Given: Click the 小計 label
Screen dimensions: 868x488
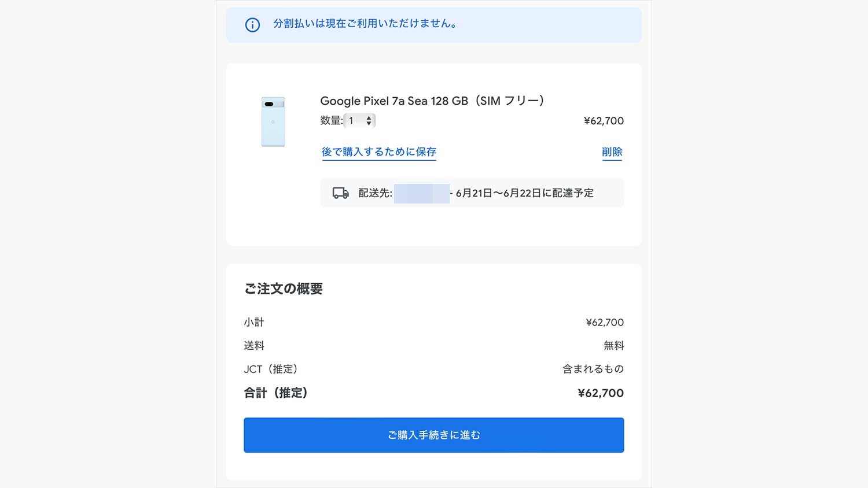Looking at the screenshot, I should click(x=254, y=322).
